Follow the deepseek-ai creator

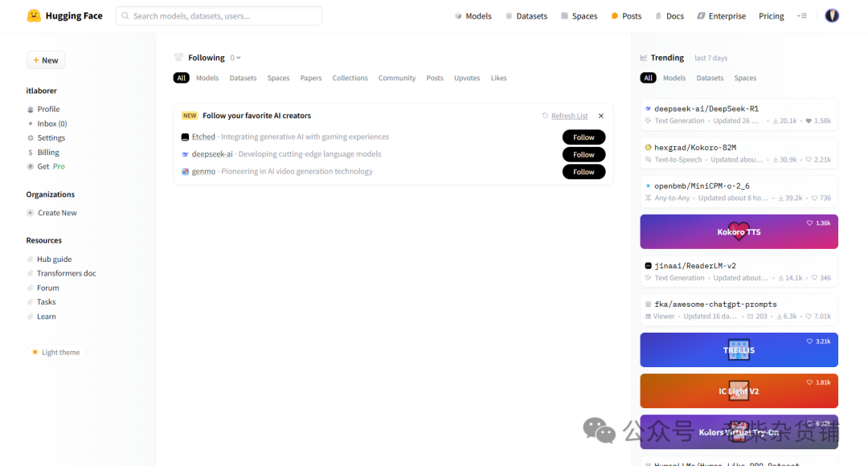pyautogui.click(x=583, y=154)
